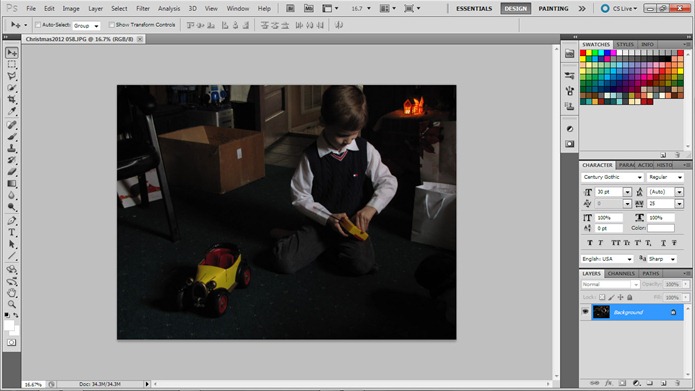Image resolution: width=695 pixels, height=391 pixels.
Task: Select the 3D Camera Rotate tool
Action: coord(12,281)
